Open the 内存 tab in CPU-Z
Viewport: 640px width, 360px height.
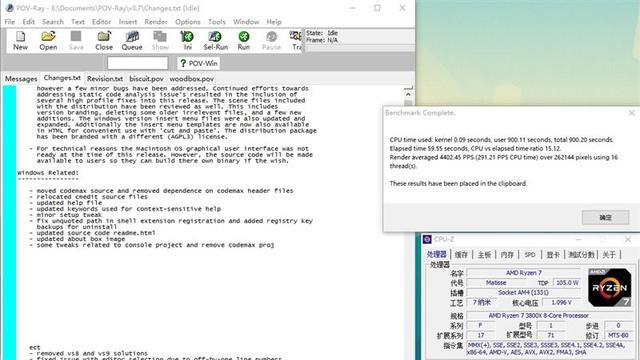coord(507,254)
